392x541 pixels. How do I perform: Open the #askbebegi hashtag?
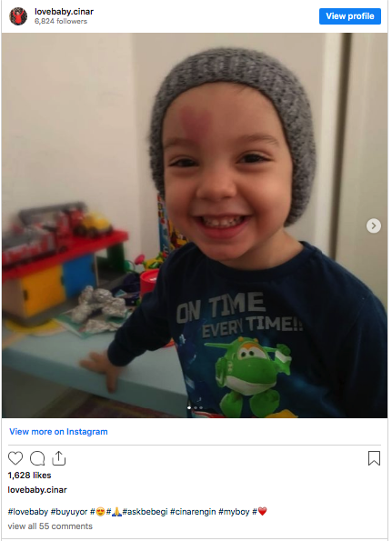145,512
